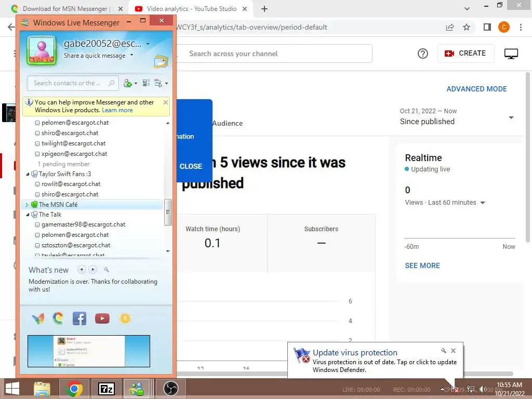Dismiss the improve Messenger info bar

(x=166, y=102)
